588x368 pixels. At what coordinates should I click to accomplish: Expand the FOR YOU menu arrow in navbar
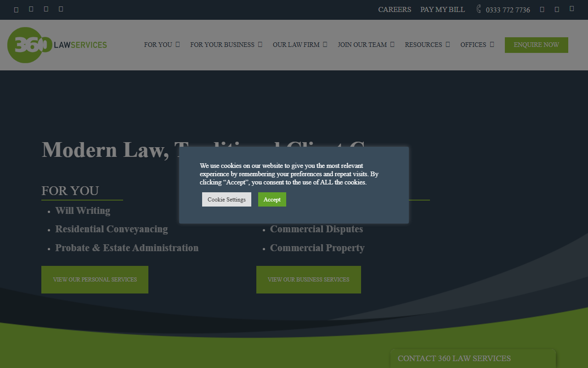pos(178,45)
